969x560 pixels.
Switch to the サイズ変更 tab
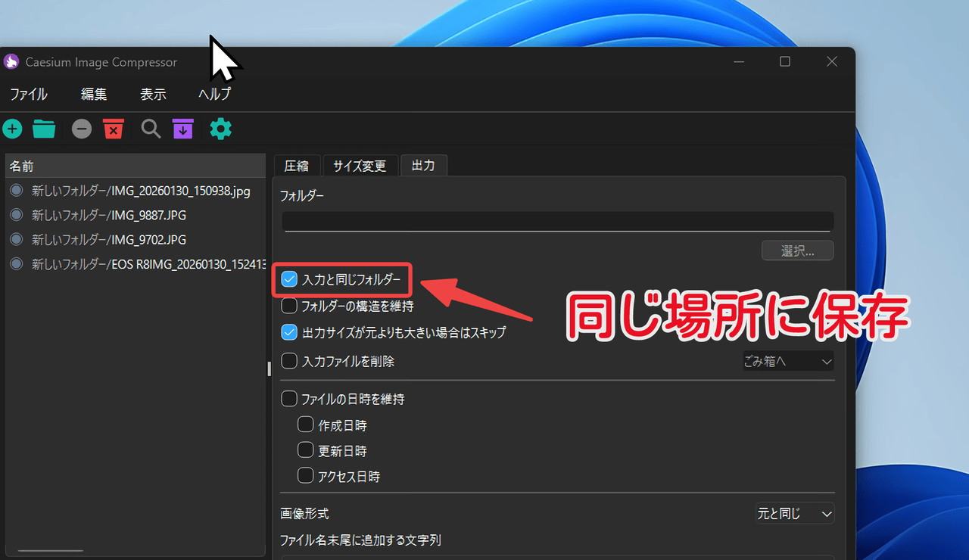360,166
